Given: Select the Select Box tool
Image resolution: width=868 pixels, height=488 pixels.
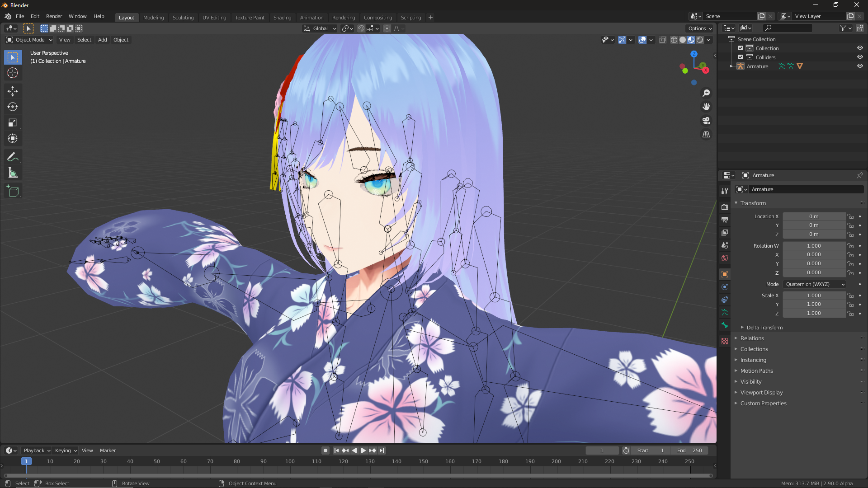Looking at the screenshot, I should tap(13, 57).
